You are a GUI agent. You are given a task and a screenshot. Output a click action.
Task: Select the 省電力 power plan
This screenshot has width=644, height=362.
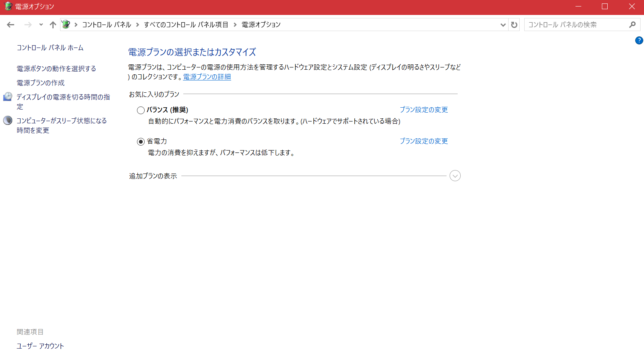(141, 142)
